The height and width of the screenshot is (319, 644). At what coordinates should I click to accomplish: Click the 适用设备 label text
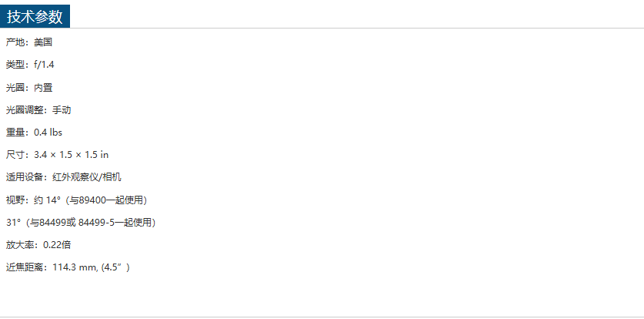pos(25,177)
